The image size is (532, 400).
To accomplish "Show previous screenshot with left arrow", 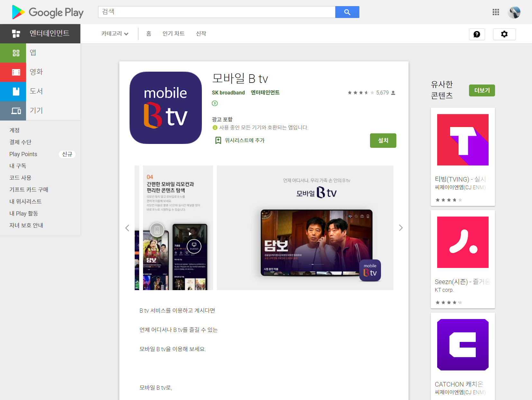I will click(x=127, y=228).
